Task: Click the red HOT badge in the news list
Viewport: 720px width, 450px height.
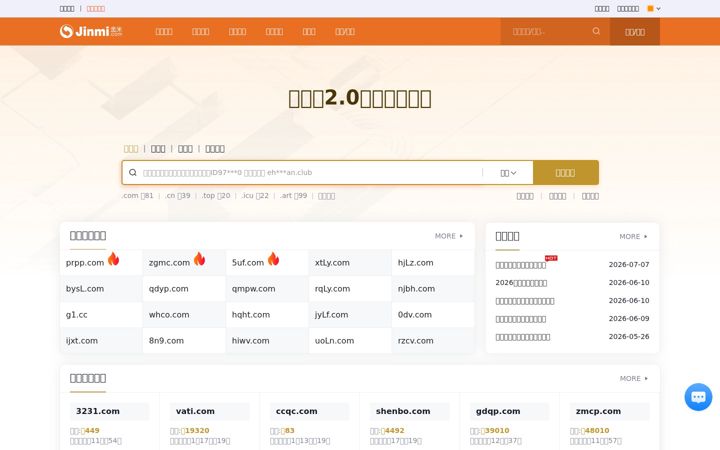Action: 551,258
